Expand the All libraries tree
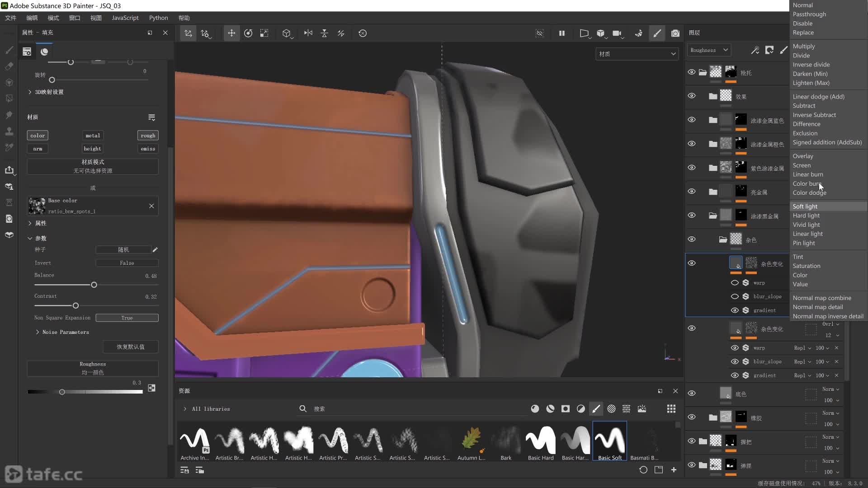 coord(185,409)
